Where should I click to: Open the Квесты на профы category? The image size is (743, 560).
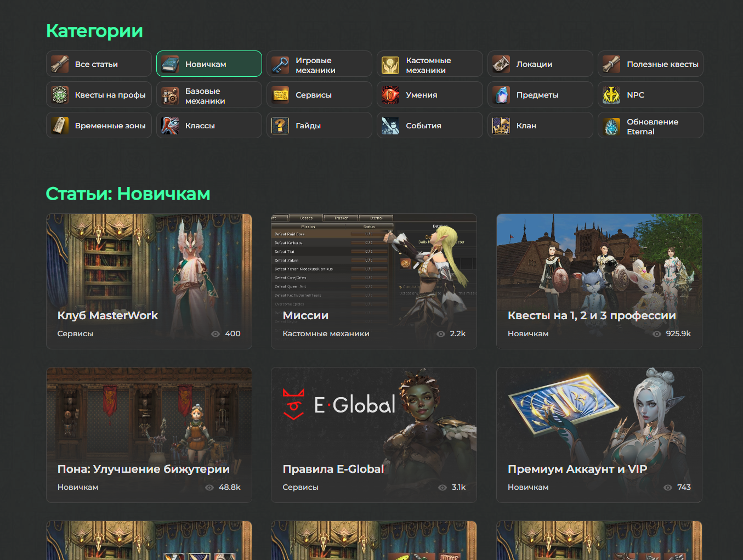pyautogui.click(x=99, y=94)
